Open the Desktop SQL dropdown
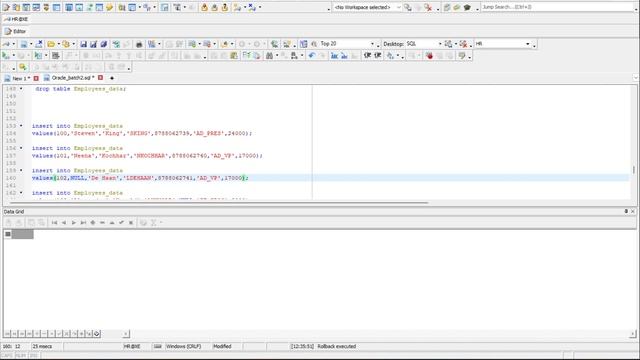640x360 pixels. tap(440, 44)
